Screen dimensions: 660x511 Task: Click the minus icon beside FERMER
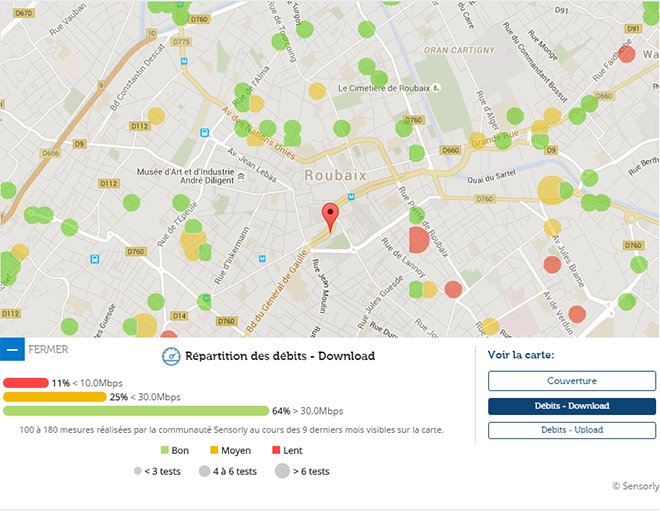(12, 350)
